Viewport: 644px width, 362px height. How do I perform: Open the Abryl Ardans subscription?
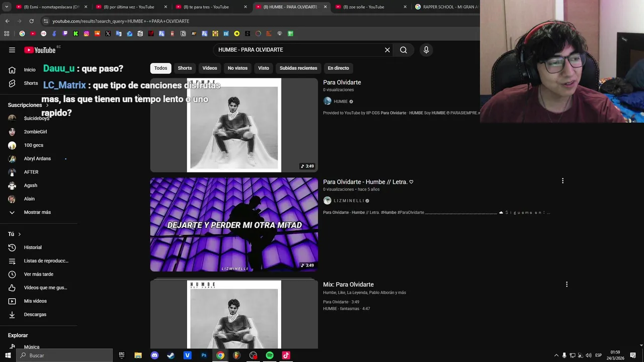(38, 158)
